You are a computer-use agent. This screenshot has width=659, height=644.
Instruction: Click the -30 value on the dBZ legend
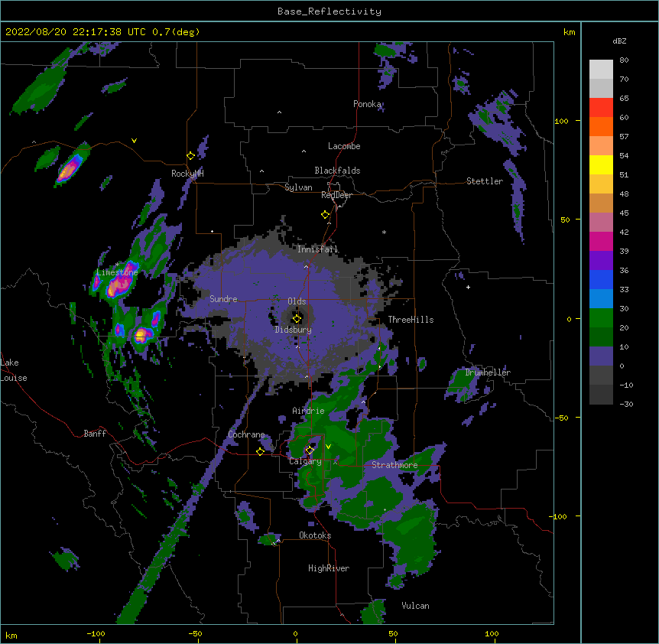pyautogui.click(x=626, y=404)
